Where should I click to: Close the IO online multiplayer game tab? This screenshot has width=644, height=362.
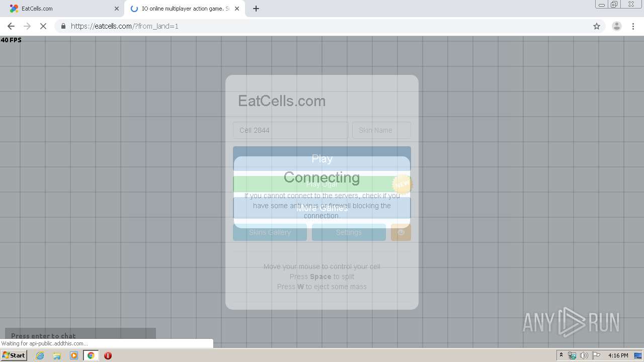pos(237,9)
